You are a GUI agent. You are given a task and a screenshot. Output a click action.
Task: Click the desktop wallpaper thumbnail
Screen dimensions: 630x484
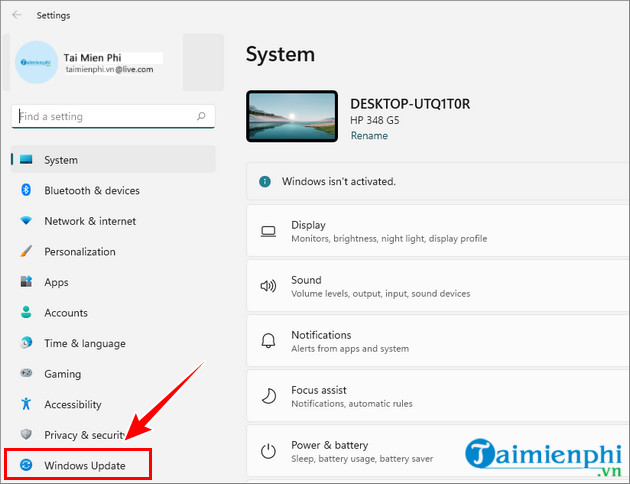coord(292,116)
